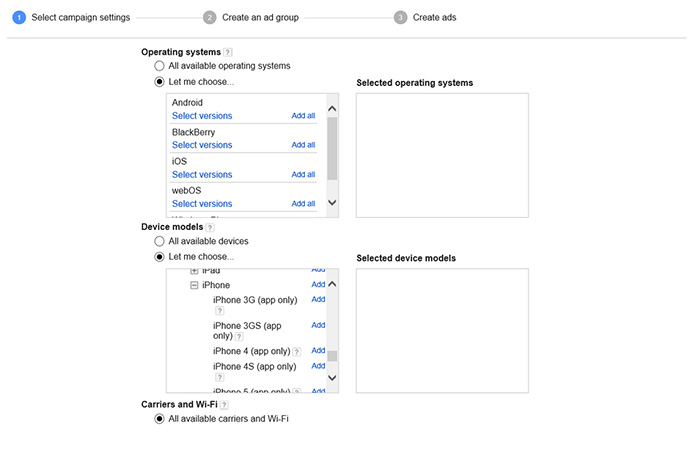Select All available devices radio button
This screenshot has width=700, height=457.
(x=159, y=241)
